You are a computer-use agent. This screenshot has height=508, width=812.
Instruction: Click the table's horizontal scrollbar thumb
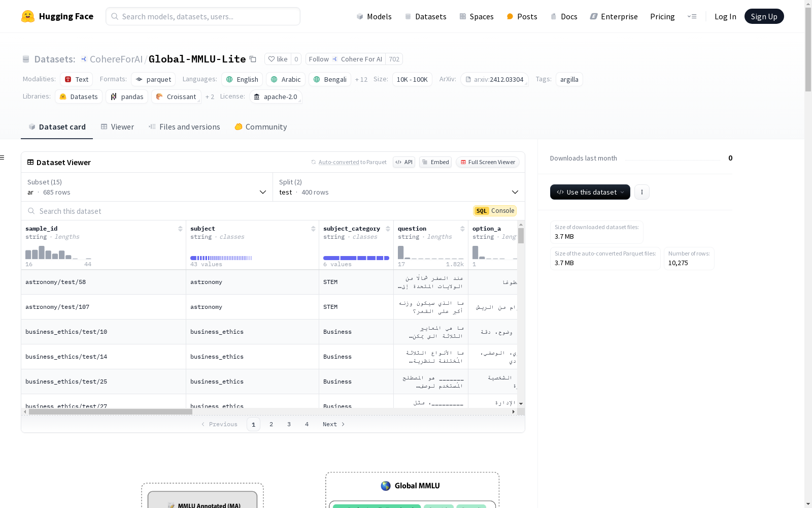click(x=110, y=412)
